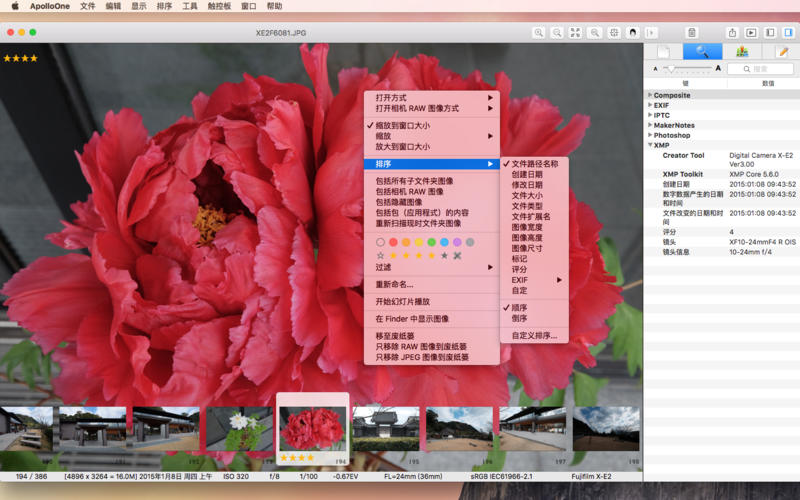Expand the Photoshop metadata group
The image size is (800, 500).
650,135
